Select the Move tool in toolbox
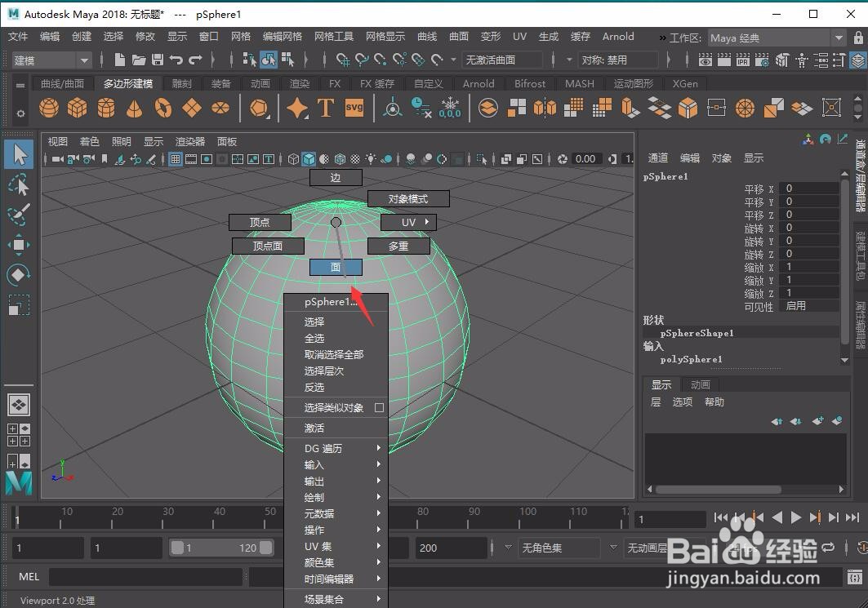 point(19,245)
